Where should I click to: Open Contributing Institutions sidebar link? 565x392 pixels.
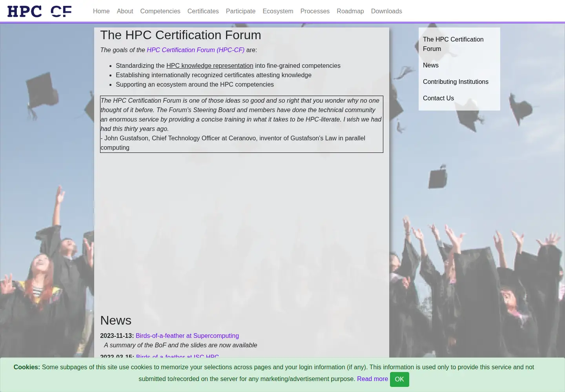[456, 82]
